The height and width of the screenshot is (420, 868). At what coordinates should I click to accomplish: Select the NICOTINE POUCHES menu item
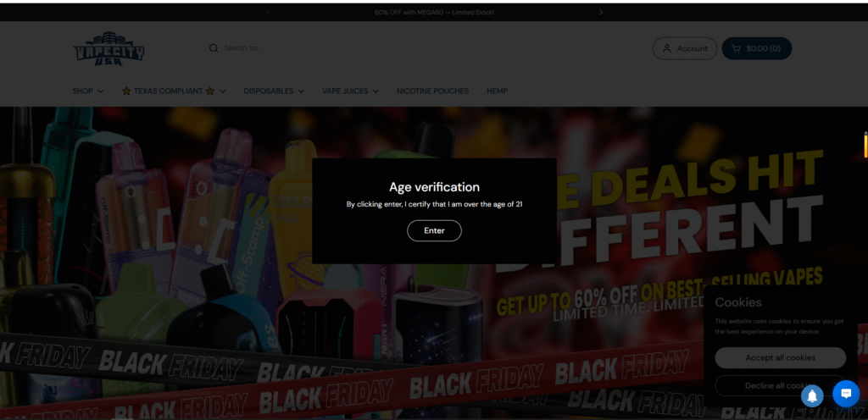[x=432, y=91]
